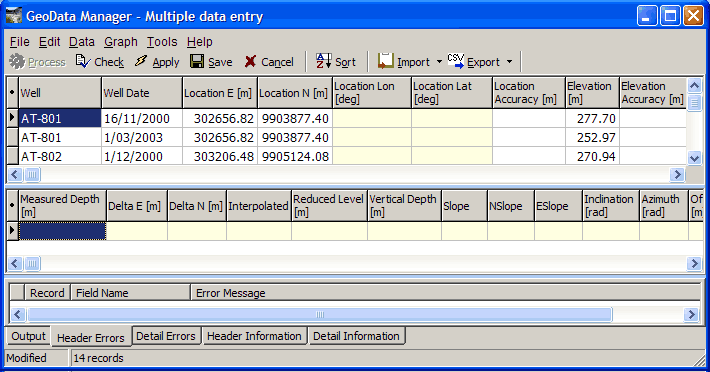
Task: Click the errors panel horizontal scrollbar thumb
Action: click(320, 314)
